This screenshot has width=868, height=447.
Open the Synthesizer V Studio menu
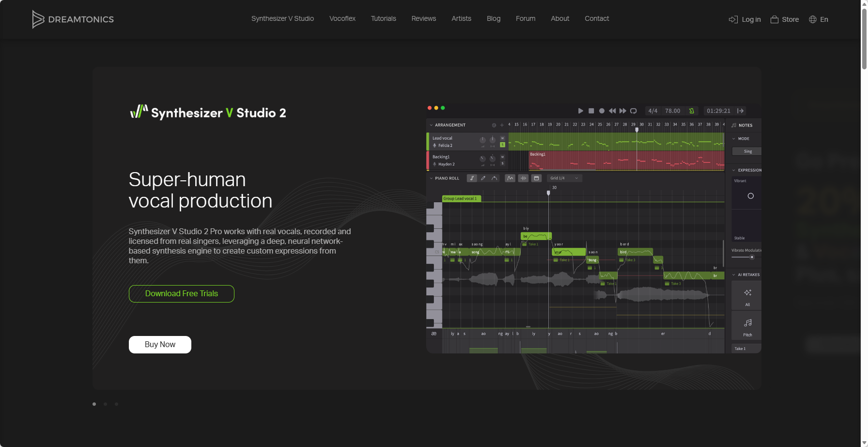pyautogui.click(x=282, y=18)
